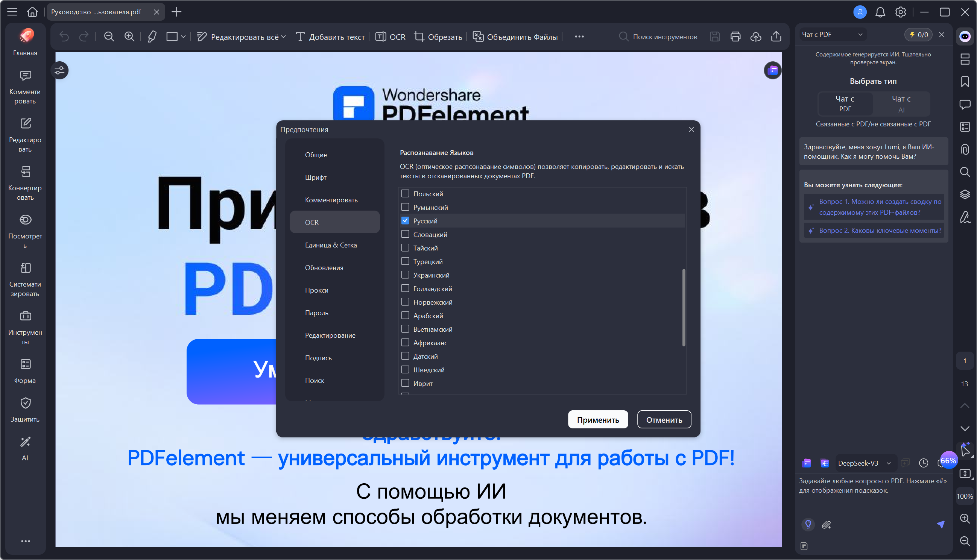Click the attach file paperclip in chat
The height and width of the screenshot is (560, 977).
pyautogui.click(x=826, y=525)
